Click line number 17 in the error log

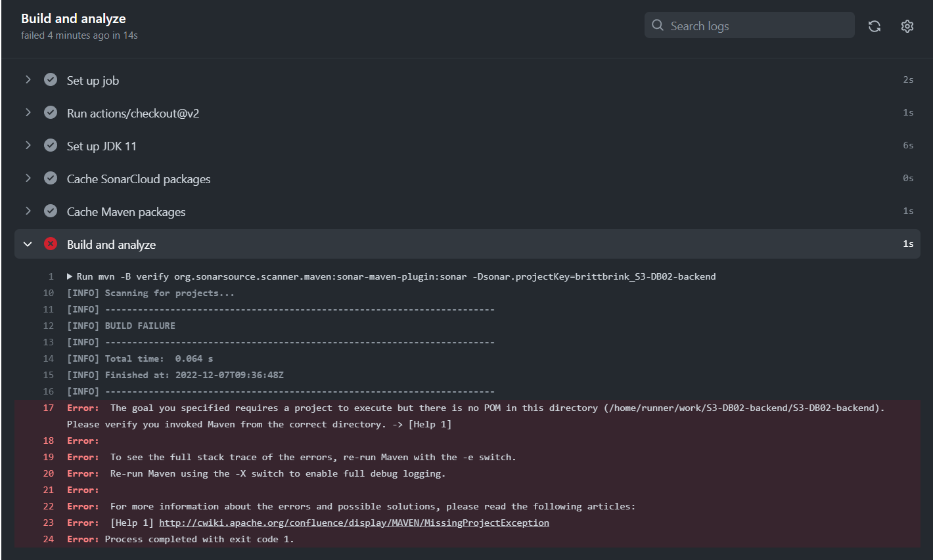tap(48, 407)
